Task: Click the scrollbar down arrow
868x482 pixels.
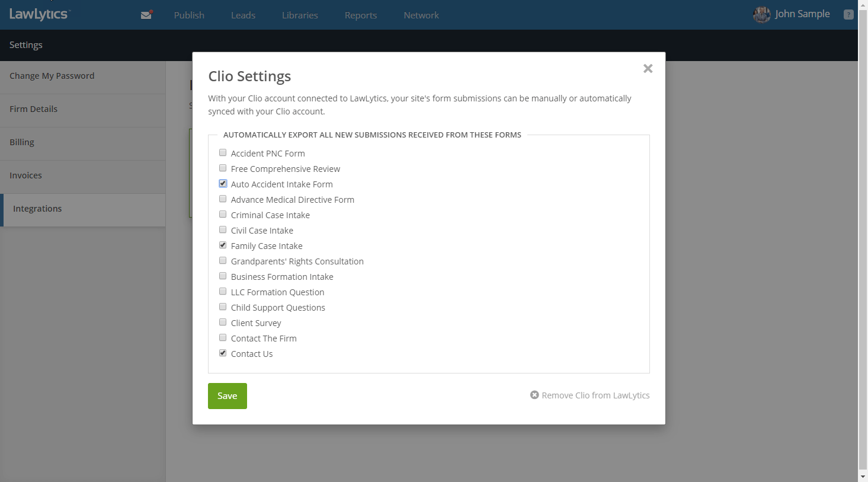Action: click(x=863, y=477)
